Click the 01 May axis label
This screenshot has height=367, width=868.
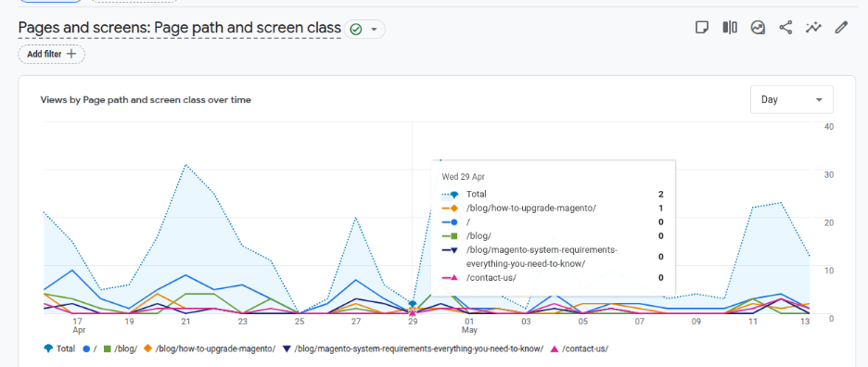[x=469, y=325]
